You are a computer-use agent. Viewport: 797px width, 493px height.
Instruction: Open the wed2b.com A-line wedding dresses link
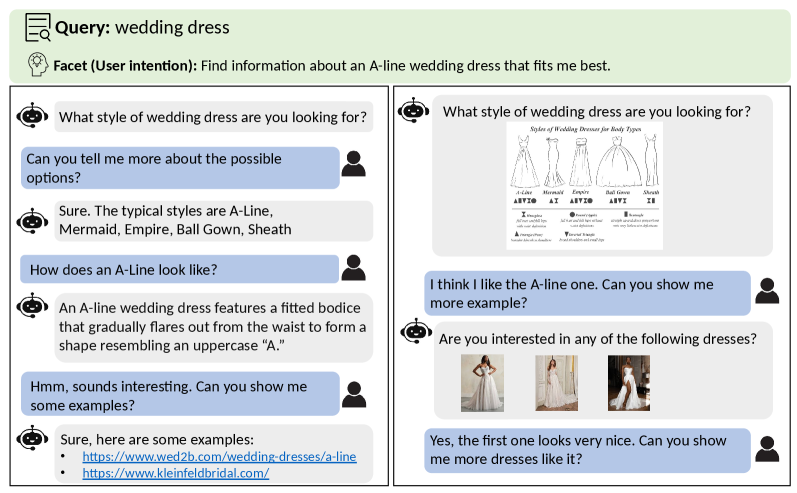(x=219, y=457)
